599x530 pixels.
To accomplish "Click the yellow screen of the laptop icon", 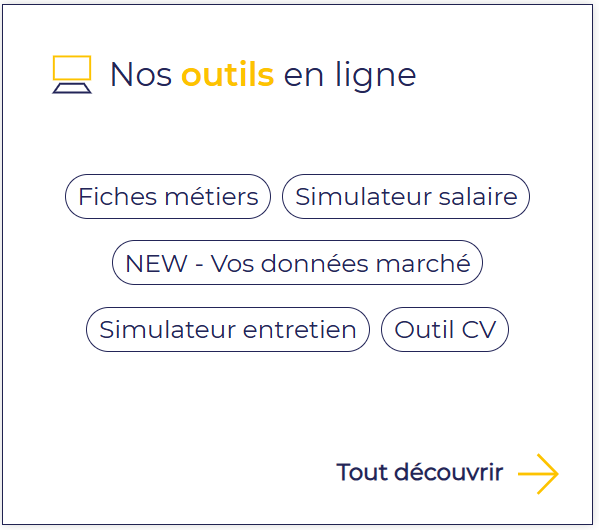I will pyautogui.click(x=72, y=68).
